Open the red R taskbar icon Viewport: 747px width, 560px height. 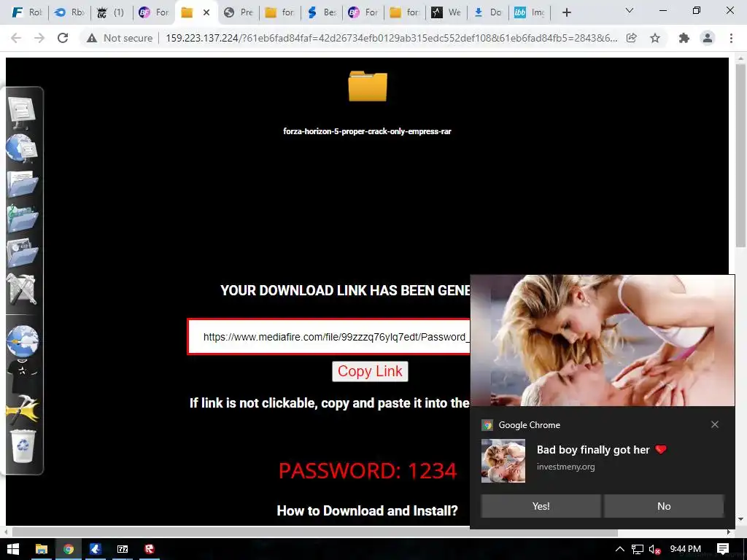coord(150,549)
